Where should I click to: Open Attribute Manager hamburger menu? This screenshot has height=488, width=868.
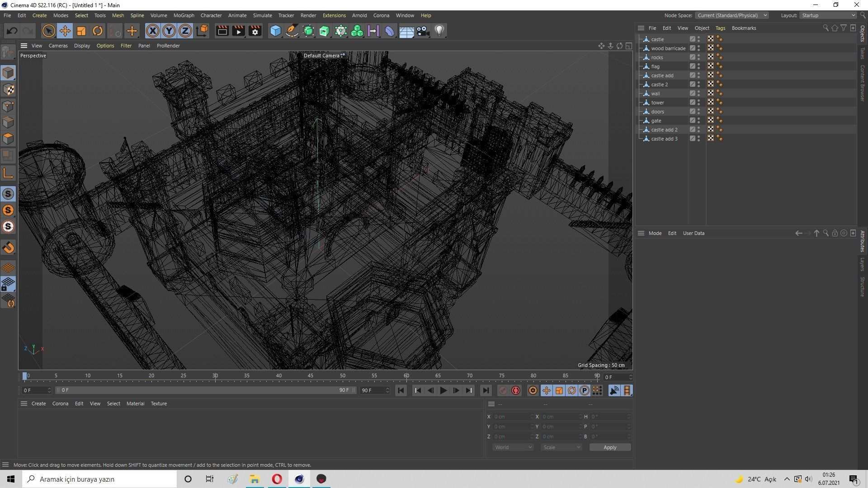pos(641,233)
